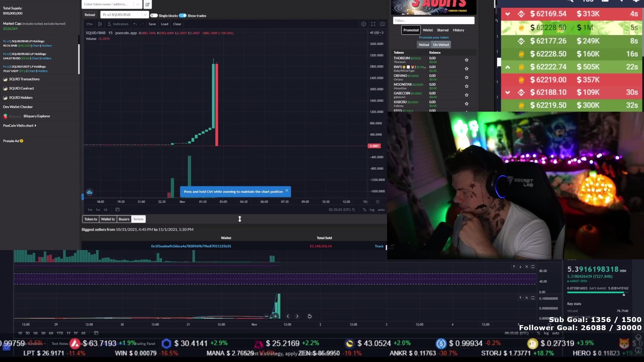This screenshot has width=644, height=362.
Task: Open token name search dropdown arrow
Action: pos(138,4)
